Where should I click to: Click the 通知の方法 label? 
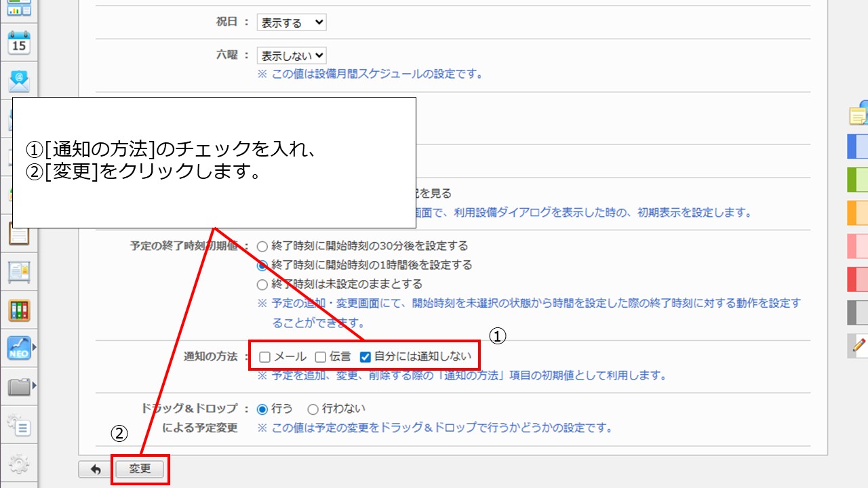211,357
